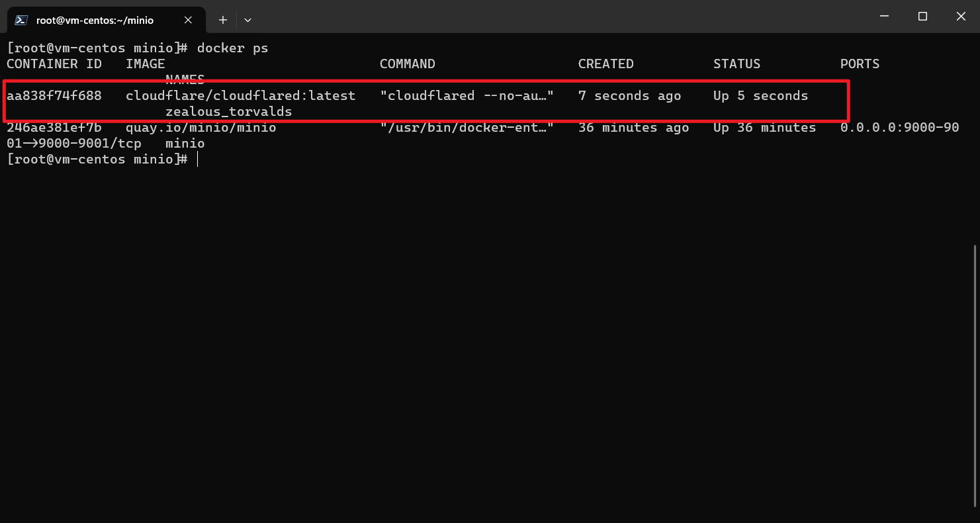Click the zealous_torvalds container name
The height and width of the screenshot is (523, 980).
tap(228, 111)
